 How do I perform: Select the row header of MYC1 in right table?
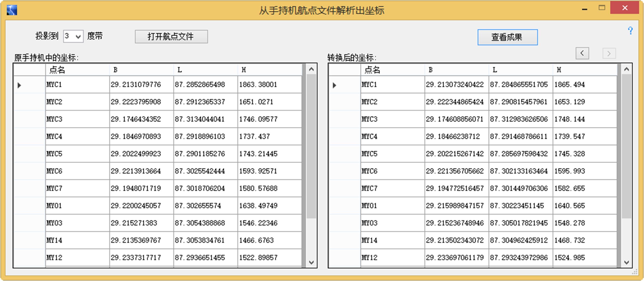(x=345, y=85)
